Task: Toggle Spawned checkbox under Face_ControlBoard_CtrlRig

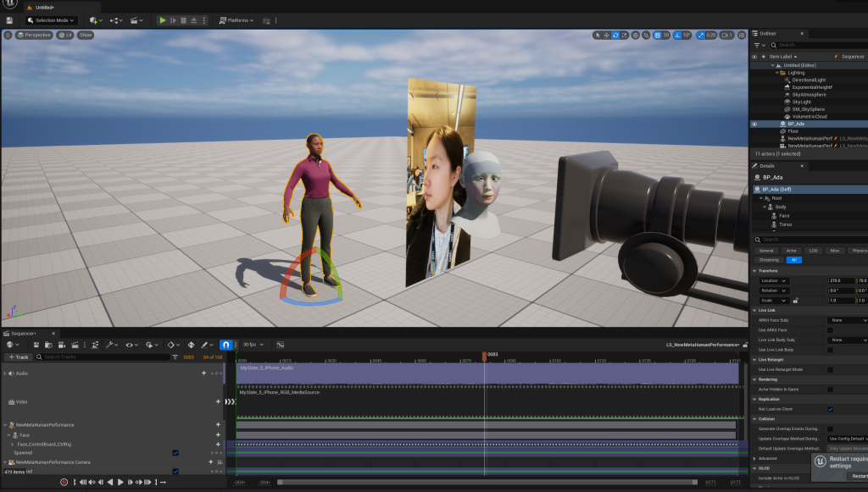Action: (175, 453)
